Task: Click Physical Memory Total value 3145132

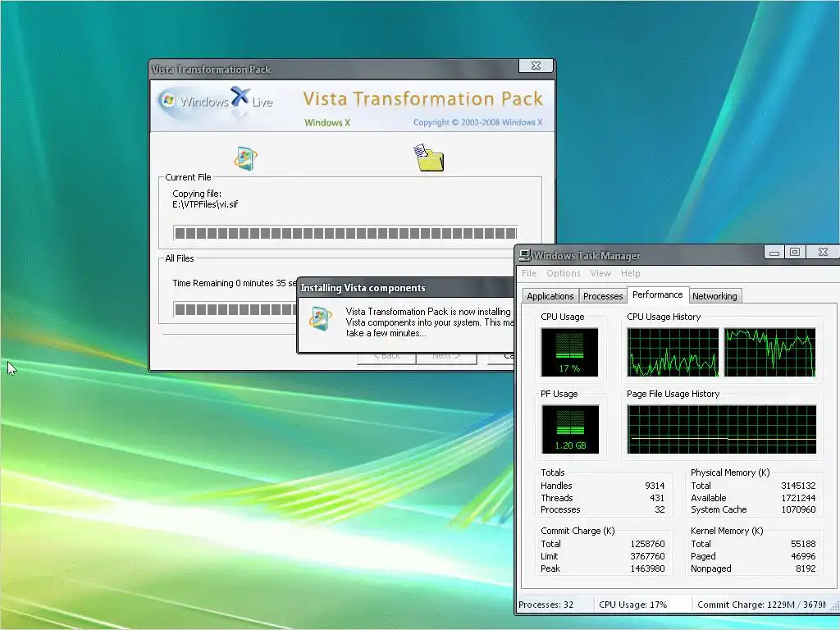Action: 798,486
